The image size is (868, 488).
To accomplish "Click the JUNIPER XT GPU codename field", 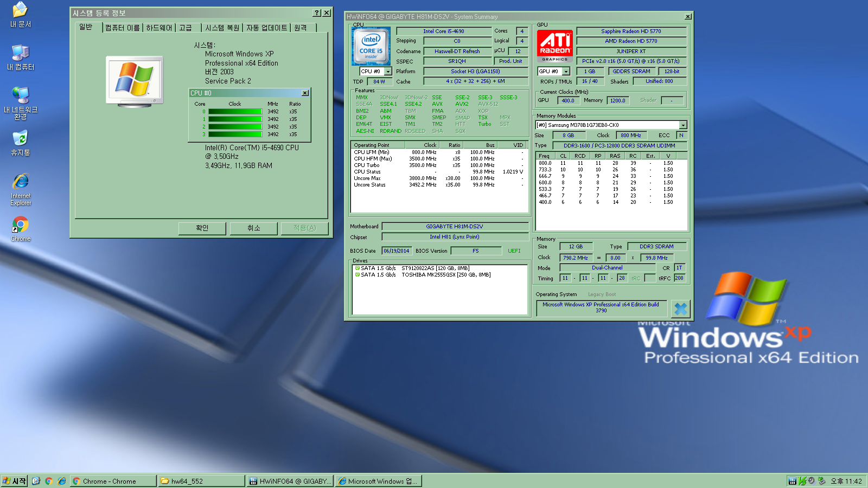I will pyautogui.click(x=631, y=52).
